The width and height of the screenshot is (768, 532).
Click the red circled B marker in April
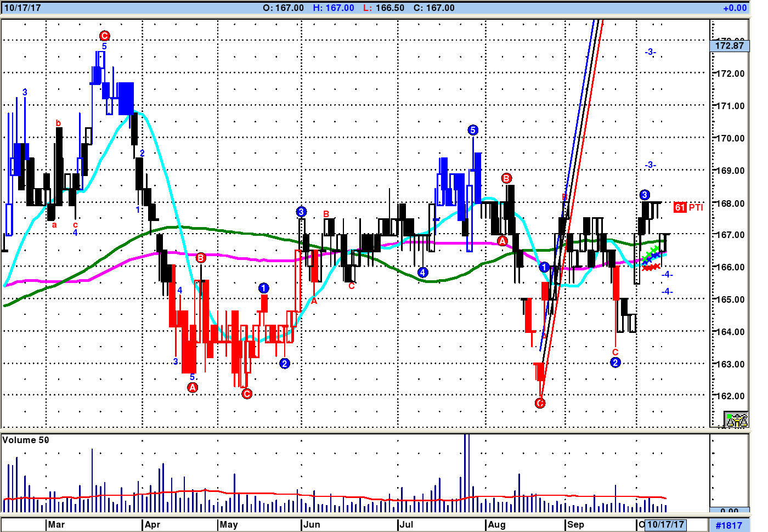[x=201, y=258]
